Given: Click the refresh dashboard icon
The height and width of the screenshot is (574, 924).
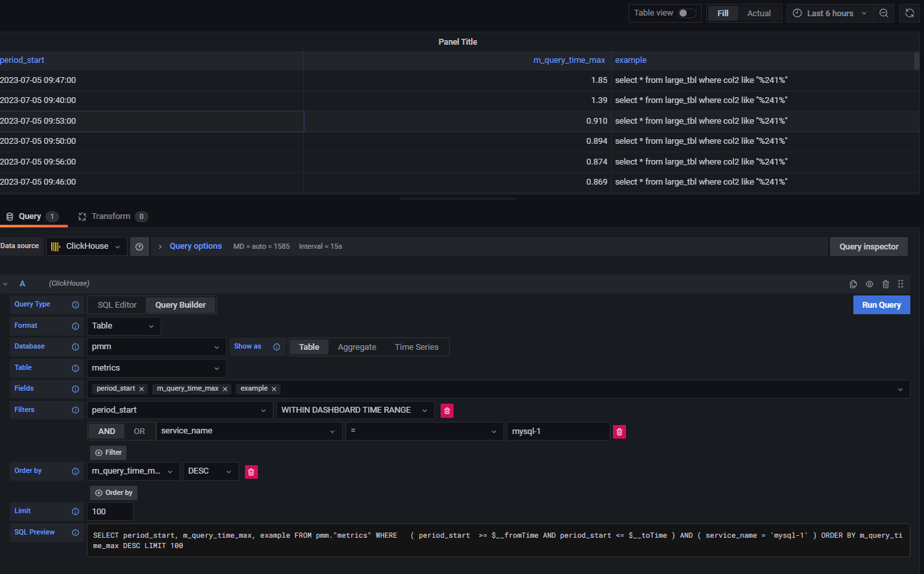Looking at the screenshot, I should [910, 13].
